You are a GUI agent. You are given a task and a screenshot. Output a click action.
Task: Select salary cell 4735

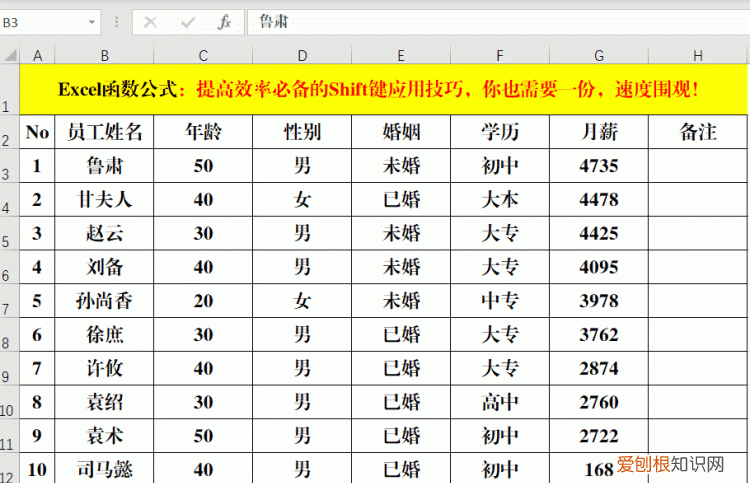pyautogui.click(x=599, y=166)
